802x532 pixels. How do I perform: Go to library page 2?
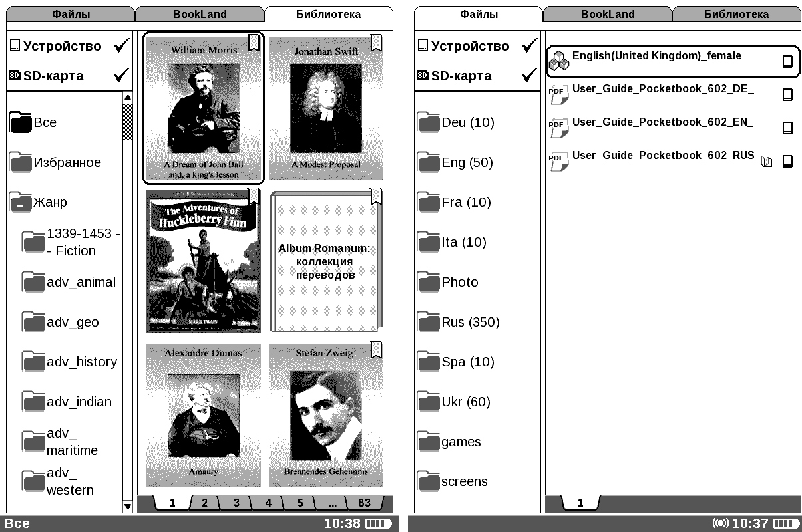(x=205, y=503)
